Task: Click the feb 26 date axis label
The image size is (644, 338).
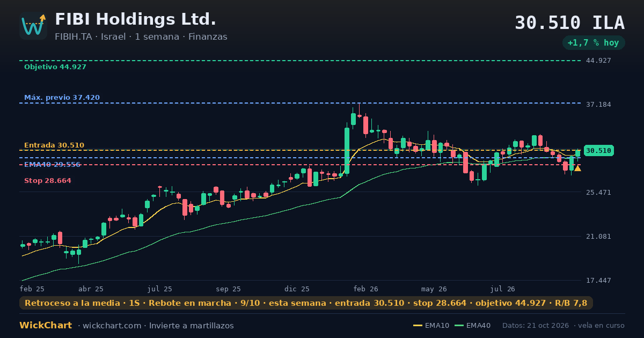Action: click(x=366, y=289)
